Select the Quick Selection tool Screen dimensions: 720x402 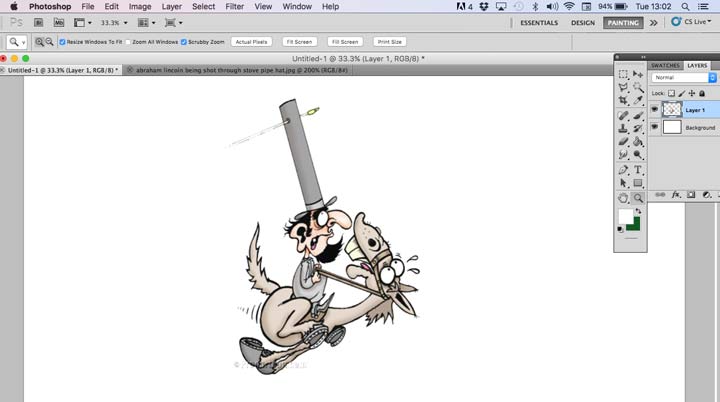pos(638,87)
